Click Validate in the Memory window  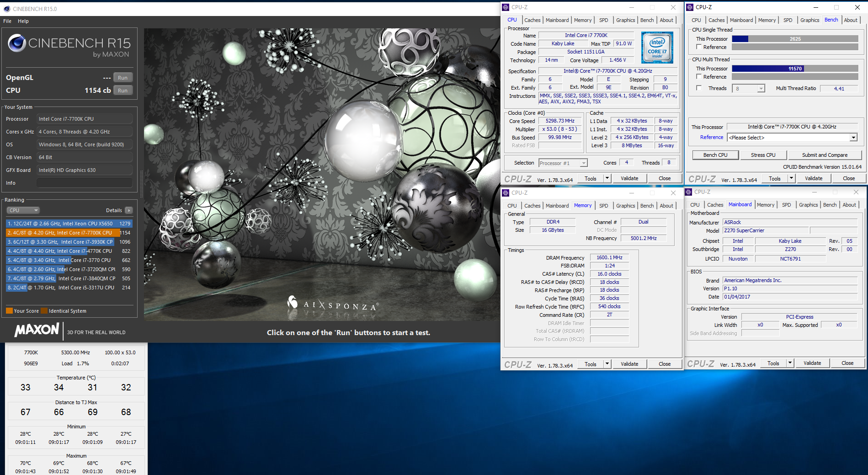[629, 364]
